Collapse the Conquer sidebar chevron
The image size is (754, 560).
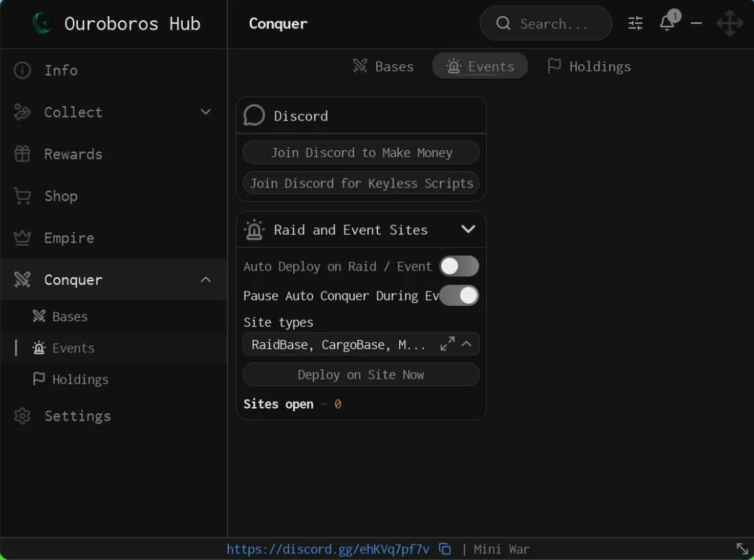point(205,279)
